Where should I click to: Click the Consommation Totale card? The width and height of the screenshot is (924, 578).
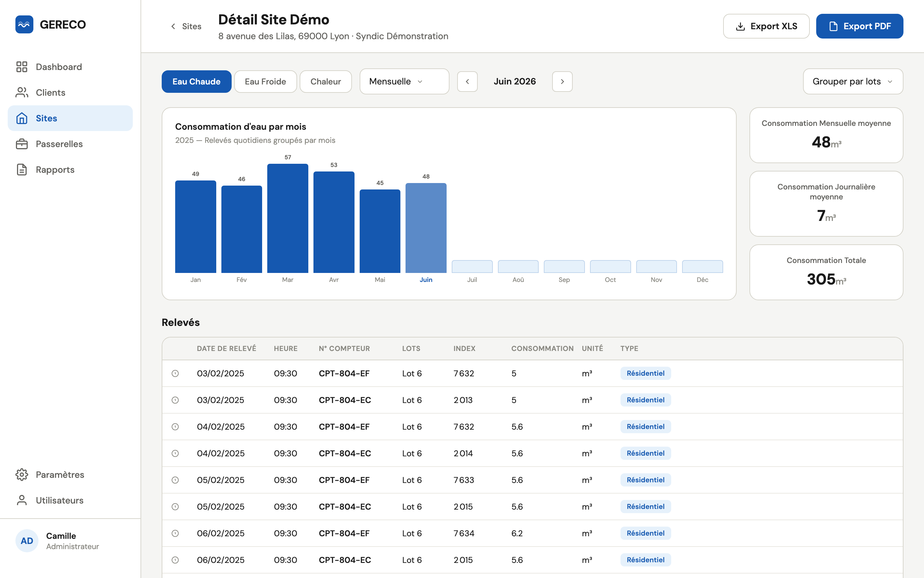(x=826, y=272)
